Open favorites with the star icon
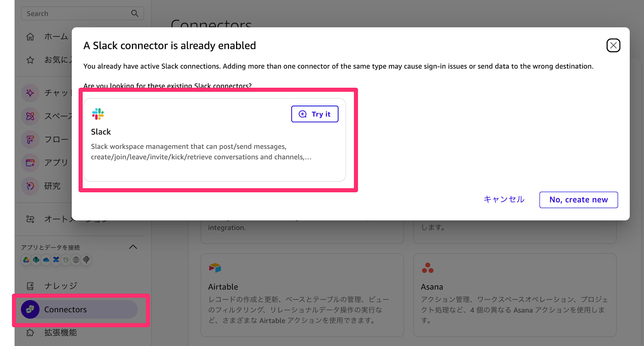The image size is (644, 346). pyautogui.click(x=30, y=60)
